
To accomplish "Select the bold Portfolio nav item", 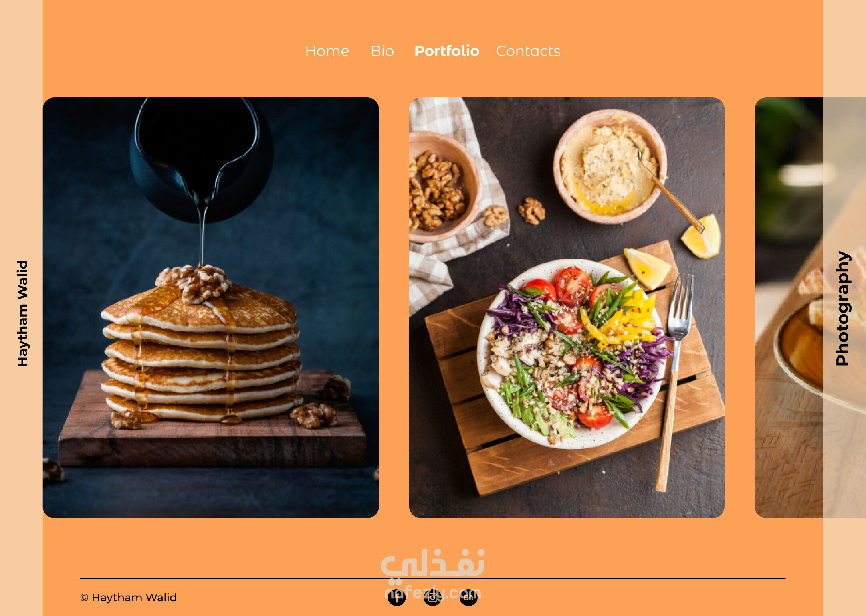I will click(x=447, y=51).
